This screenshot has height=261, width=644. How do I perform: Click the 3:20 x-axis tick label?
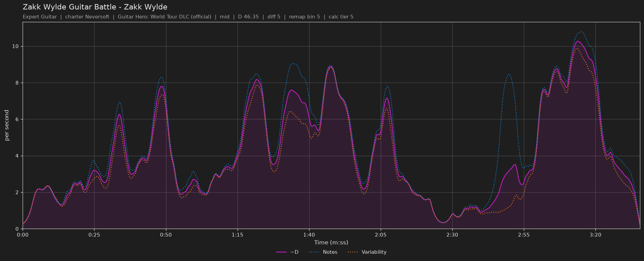(595, 235)
